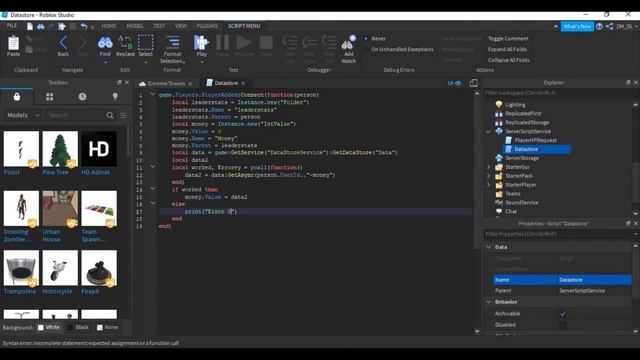640x360 pixels.
Task: Toggle UI visibility eye in editor
Action: 454,83
